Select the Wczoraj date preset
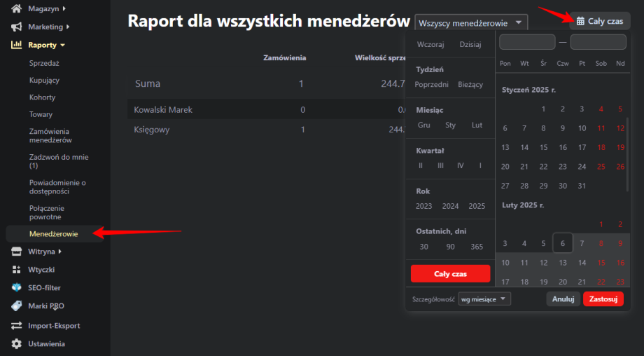 [x=430, y=44]
